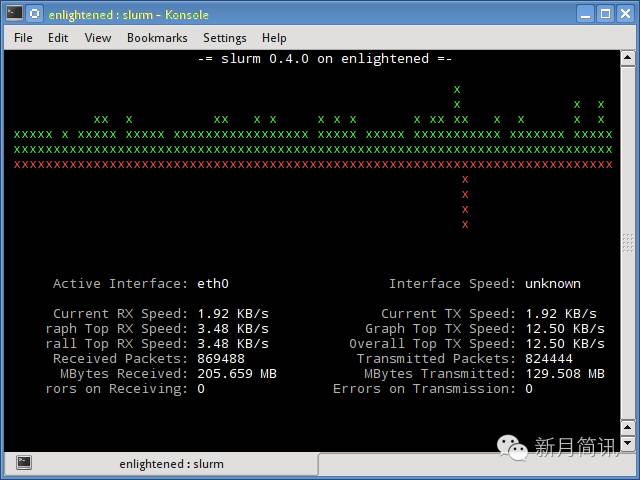Click Errors on Transmission value '0'
The height and width of the screenshot is (480, 640).
pos(529,389)
